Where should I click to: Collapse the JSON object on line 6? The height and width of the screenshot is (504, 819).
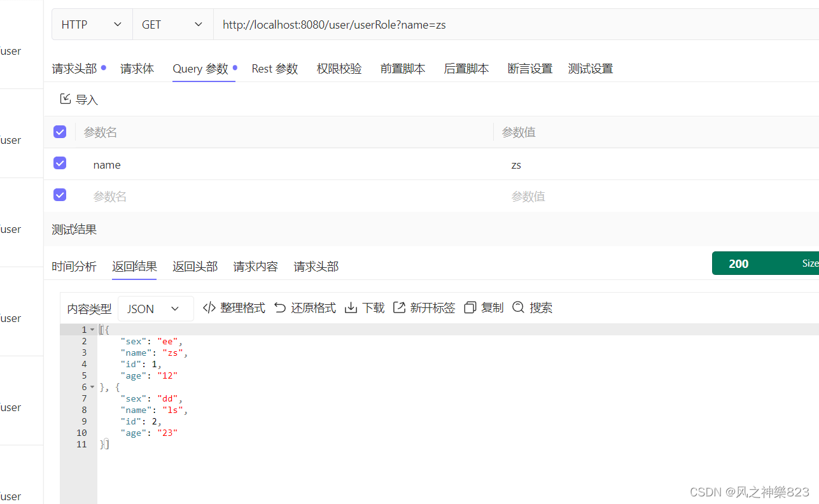coord(92,386)
